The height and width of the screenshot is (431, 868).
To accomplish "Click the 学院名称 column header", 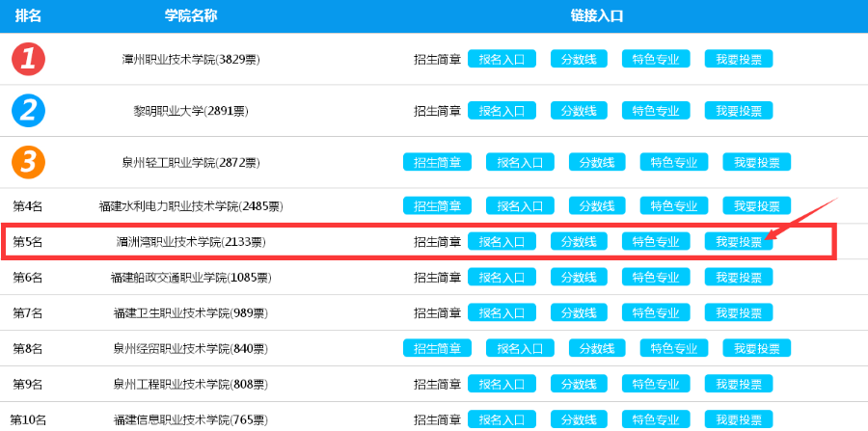I will point(191,15).
